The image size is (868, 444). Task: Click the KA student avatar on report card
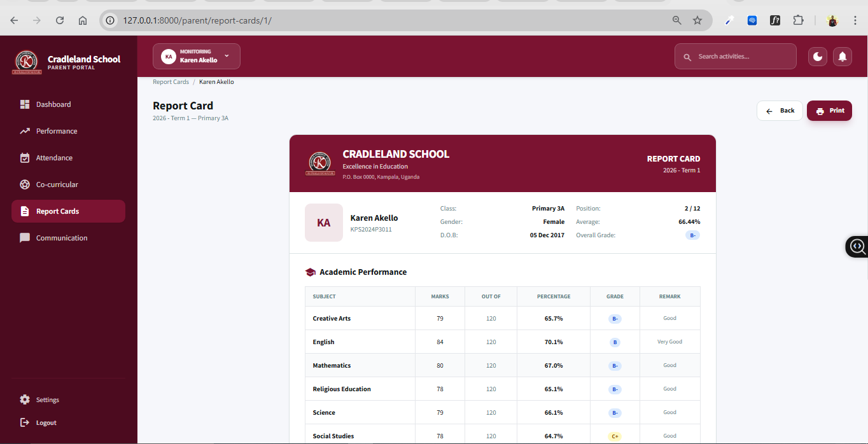[323, 223]
